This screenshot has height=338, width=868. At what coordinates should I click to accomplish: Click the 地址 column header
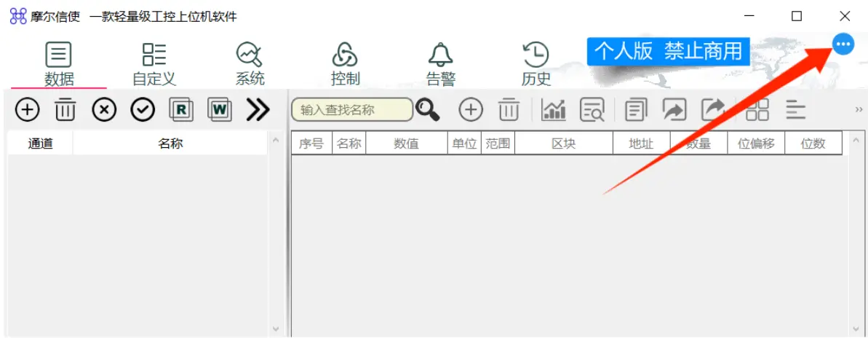(x=642, y=144)
